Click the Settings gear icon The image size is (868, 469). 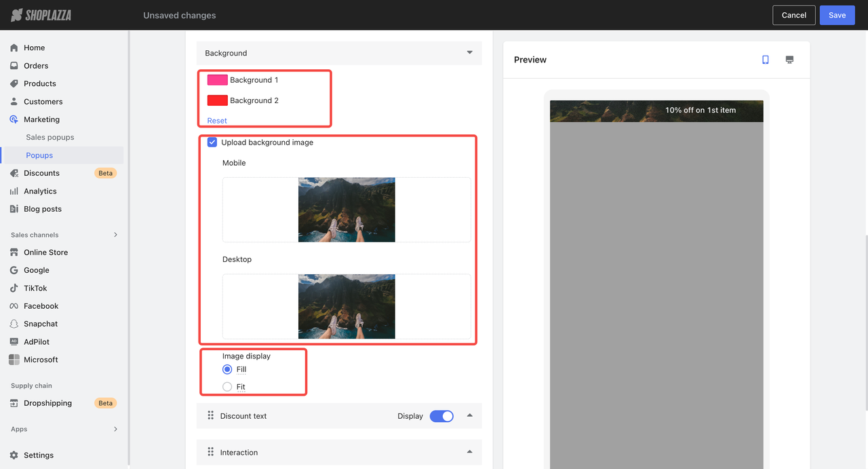click(14, 455)
